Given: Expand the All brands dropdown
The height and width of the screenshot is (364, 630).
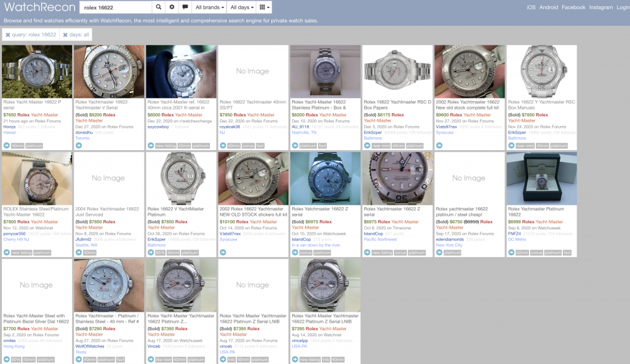Looking at the screenshot, I should pos(210,7).
